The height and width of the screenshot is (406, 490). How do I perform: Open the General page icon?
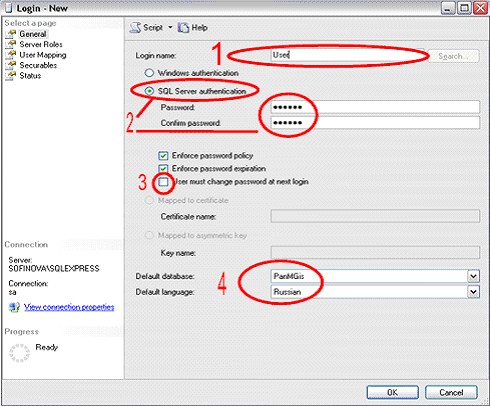tap(11, 34)
